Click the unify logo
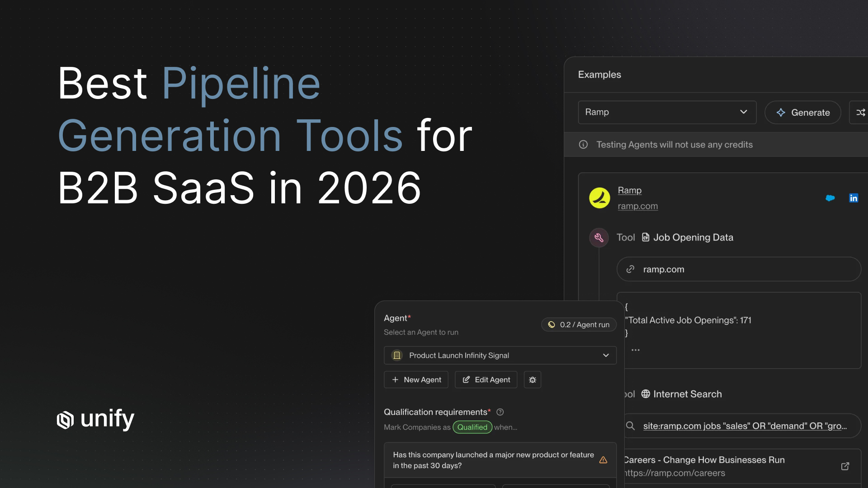 click(x=95, y=419)
